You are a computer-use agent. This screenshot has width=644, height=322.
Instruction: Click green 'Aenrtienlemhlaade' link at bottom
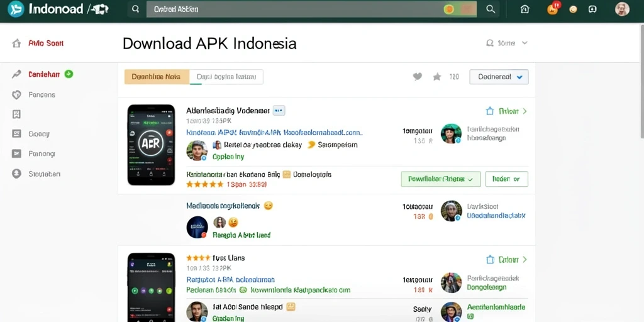pyautogui.click(x=496, y=307)
